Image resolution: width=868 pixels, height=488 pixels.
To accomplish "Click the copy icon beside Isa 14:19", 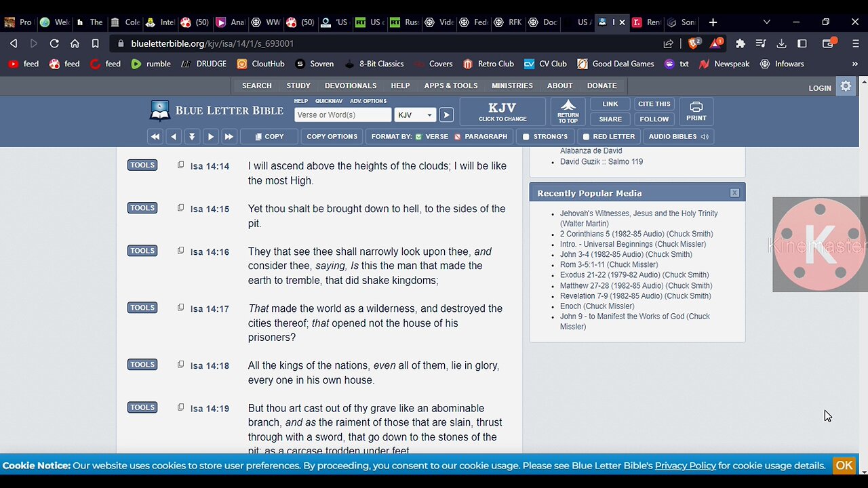I will click(x=180, y=407).
